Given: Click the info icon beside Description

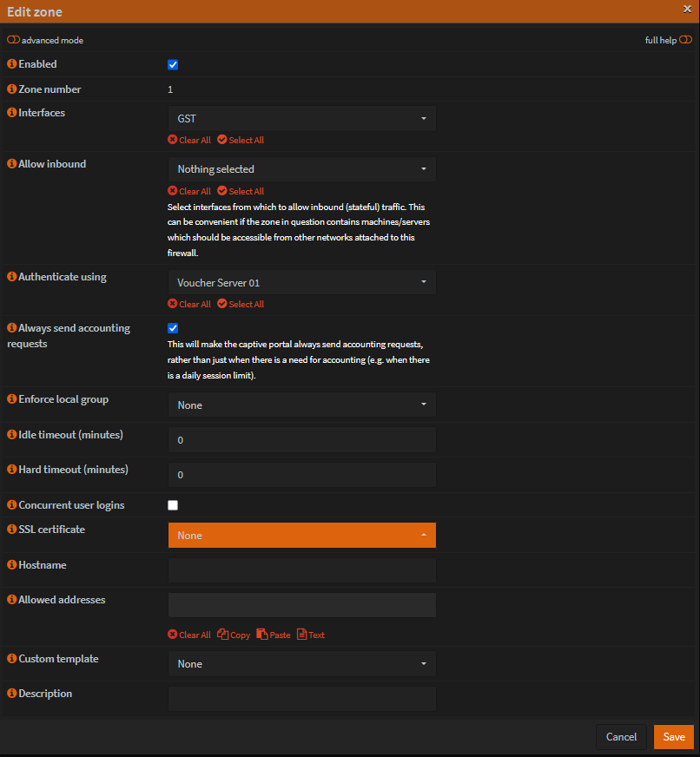Looking at the screenshot, I should [10, 693].
